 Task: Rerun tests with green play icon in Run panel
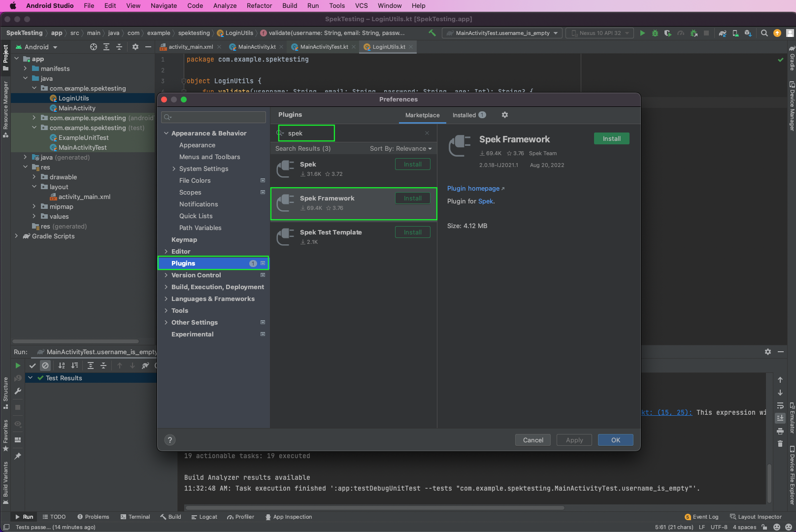[18, 366]
